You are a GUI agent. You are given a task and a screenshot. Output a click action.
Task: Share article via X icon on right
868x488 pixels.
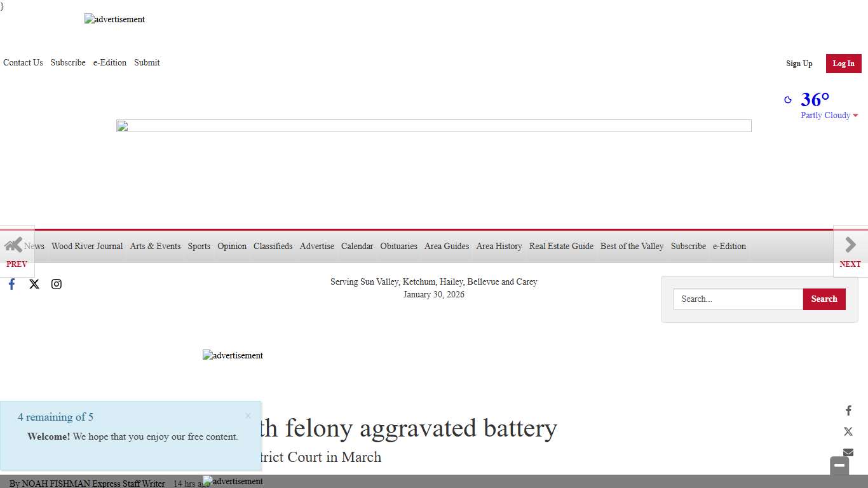pos(848,431)
